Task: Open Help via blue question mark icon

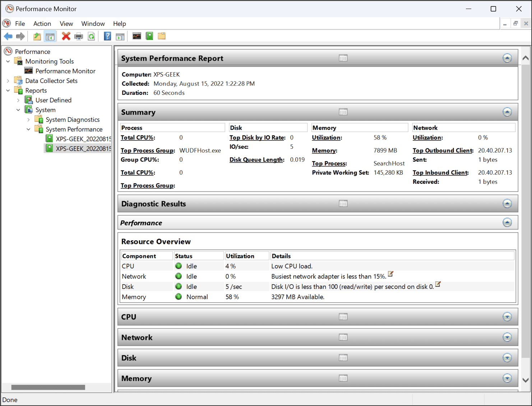Action: click(x=107, y=36)
